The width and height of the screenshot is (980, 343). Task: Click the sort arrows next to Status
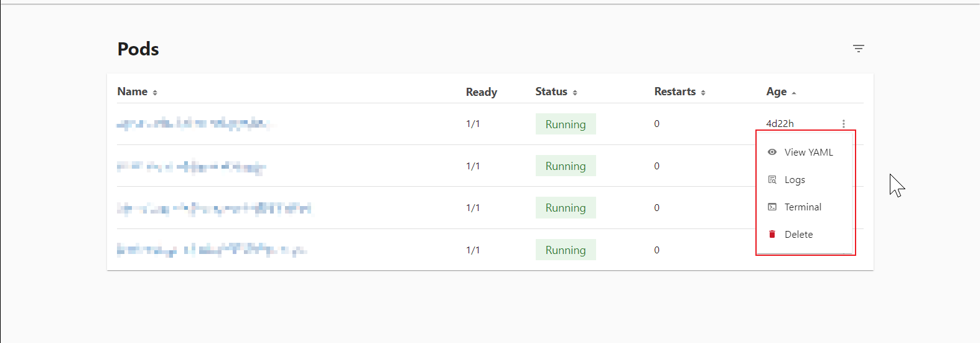point(575,93)
